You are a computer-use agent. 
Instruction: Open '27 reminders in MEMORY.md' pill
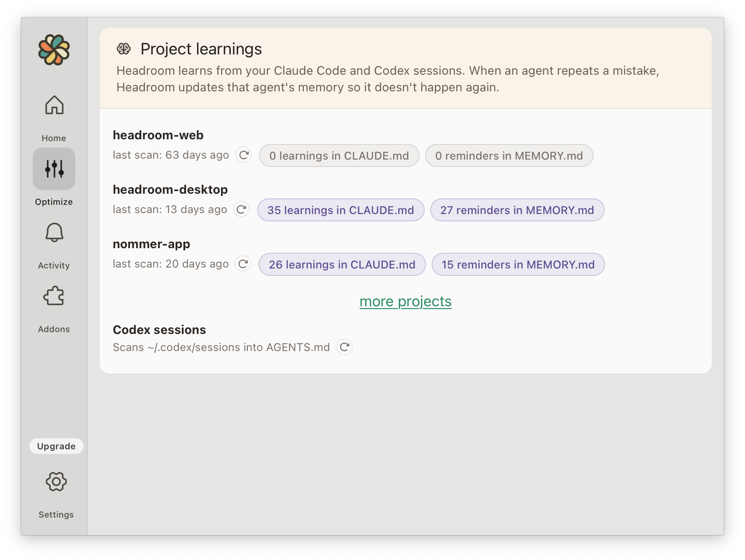point(517,210)
